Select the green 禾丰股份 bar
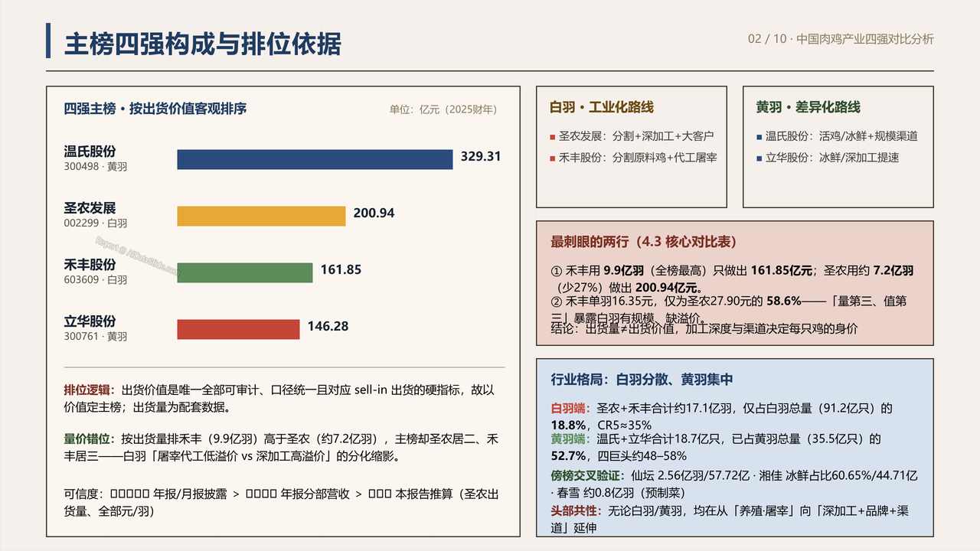This screenshot has width=980, height=551. tap(245, 272)
